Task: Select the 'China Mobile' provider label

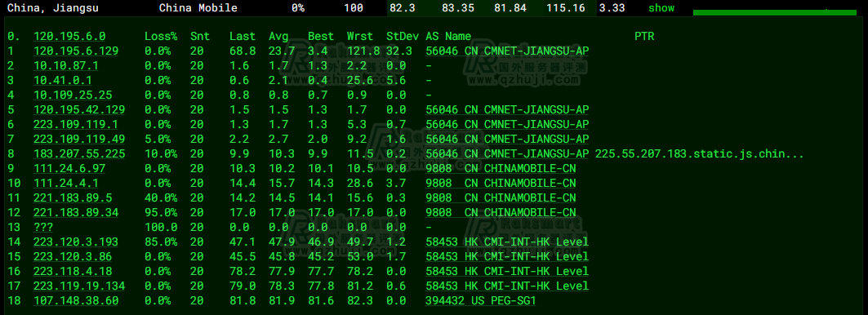Action: (x=198, y=7)
